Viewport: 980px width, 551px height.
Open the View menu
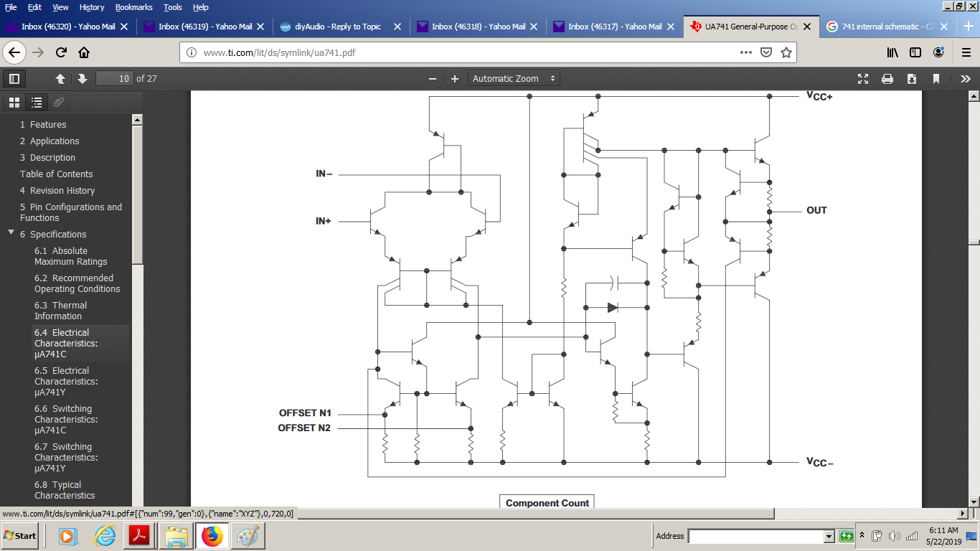(x=60, y=7)
